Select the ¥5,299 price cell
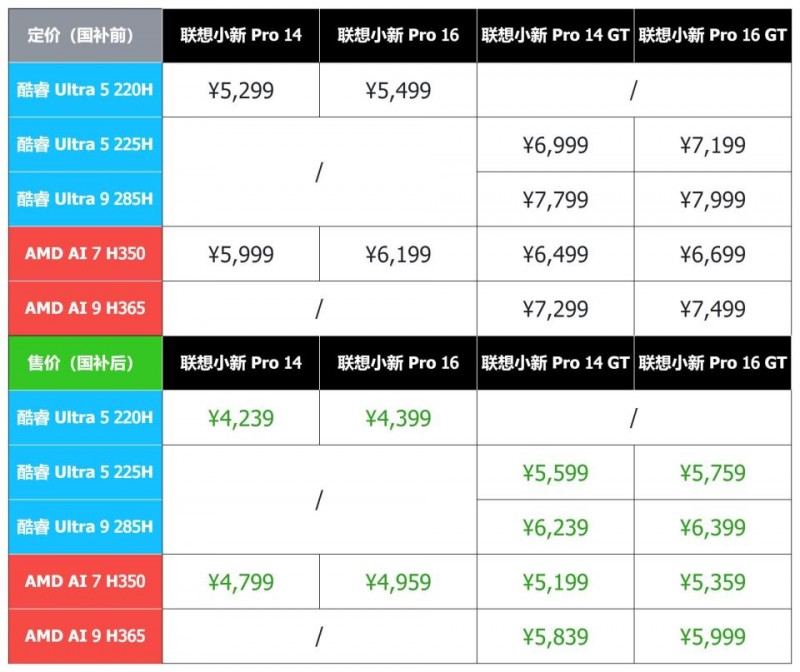Image resolution: width=800 pixels, height=672 pixels. (x=241, y=91)
